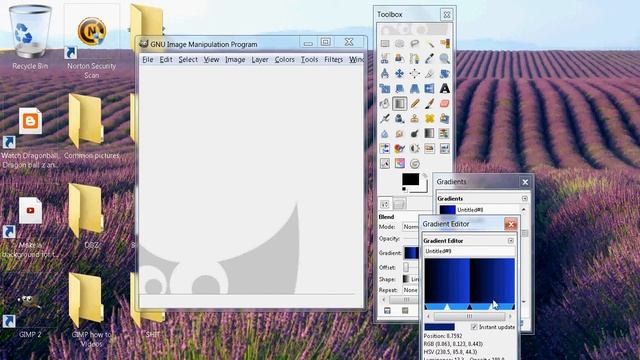Screen dimensions: 640x360
Task: Open the Select menu
Action: pos(188,60)
